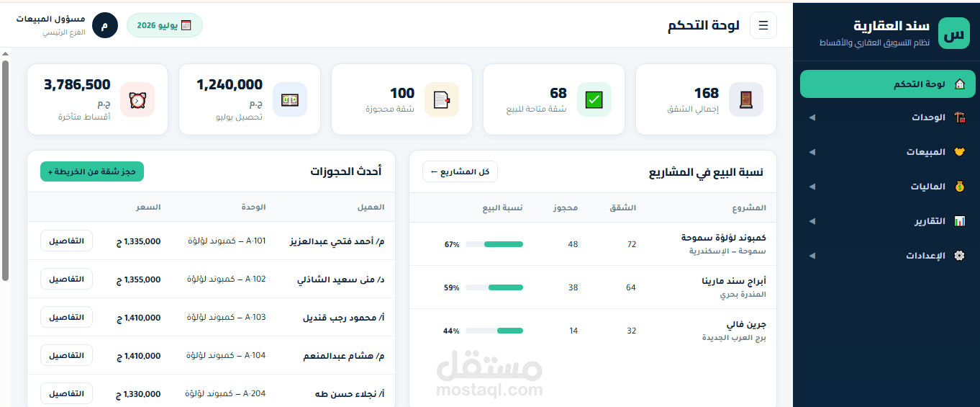Click the user avatar circle with letter م
The width and height of the screenshot is (980, 407).
coord(105,25)
